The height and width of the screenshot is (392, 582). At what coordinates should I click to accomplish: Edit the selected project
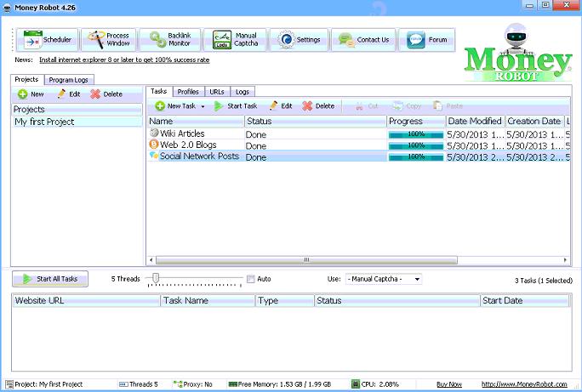pyautogui.click(x=69, y=94)
